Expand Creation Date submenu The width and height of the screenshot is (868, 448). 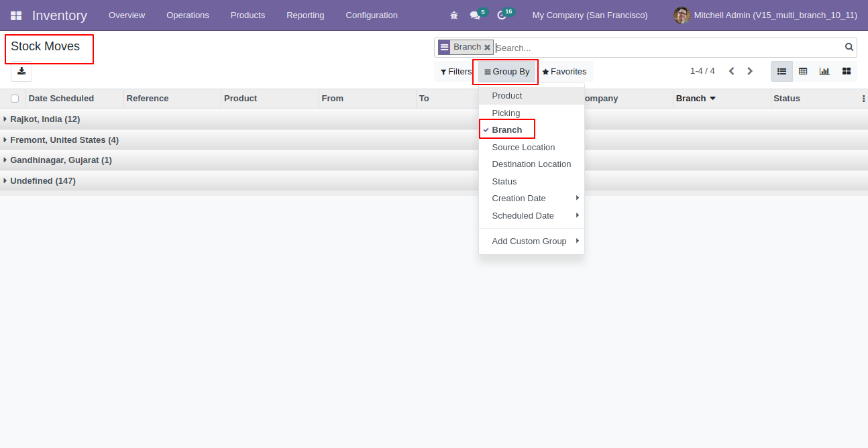tap(531, 199)
